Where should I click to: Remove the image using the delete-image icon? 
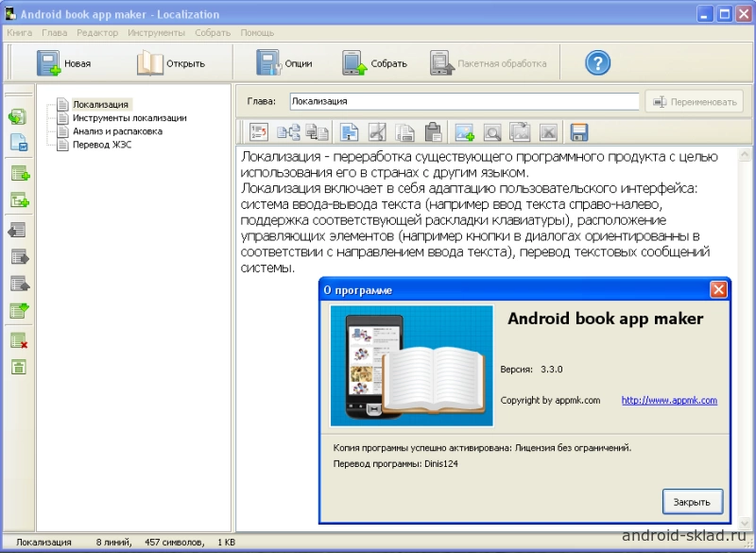549,130
